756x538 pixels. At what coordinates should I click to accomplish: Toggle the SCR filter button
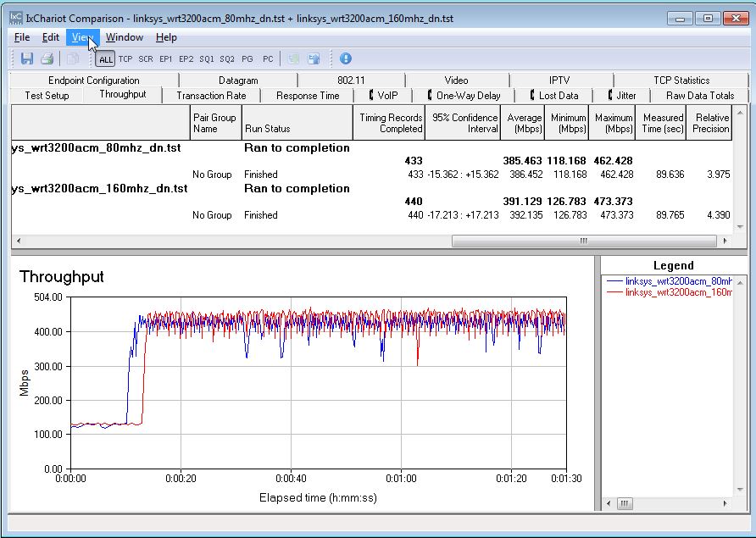(146, 58)
